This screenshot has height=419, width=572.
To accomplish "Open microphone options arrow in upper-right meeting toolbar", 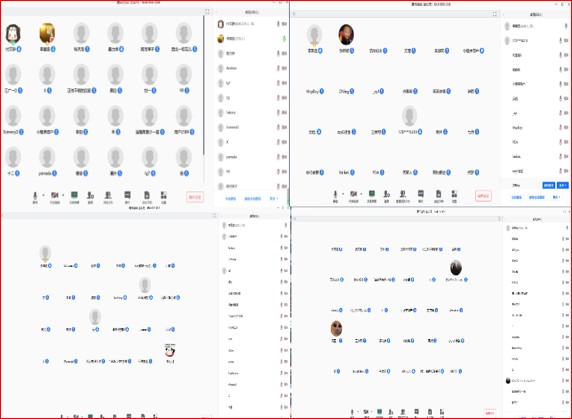I will pos(343,194).
